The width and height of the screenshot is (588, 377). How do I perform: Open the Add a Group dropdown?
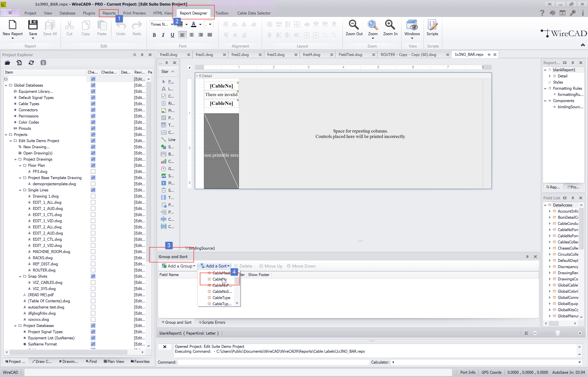click(x=178, y=266)
